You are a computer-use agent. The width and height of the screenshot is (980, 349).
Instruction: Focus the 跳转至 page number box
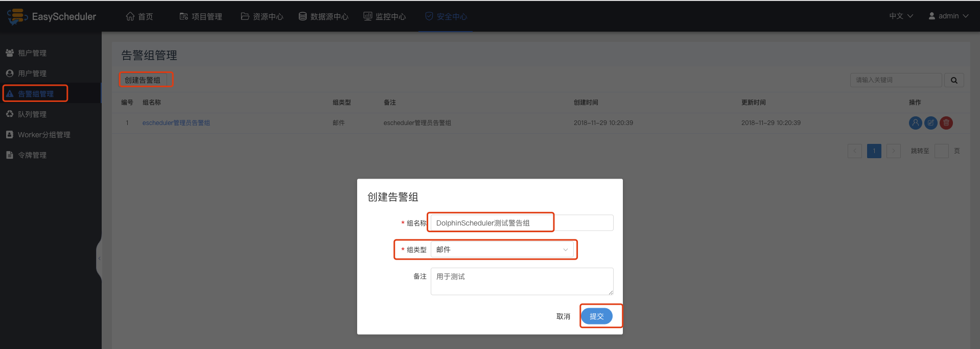click(x=942, y=151)
